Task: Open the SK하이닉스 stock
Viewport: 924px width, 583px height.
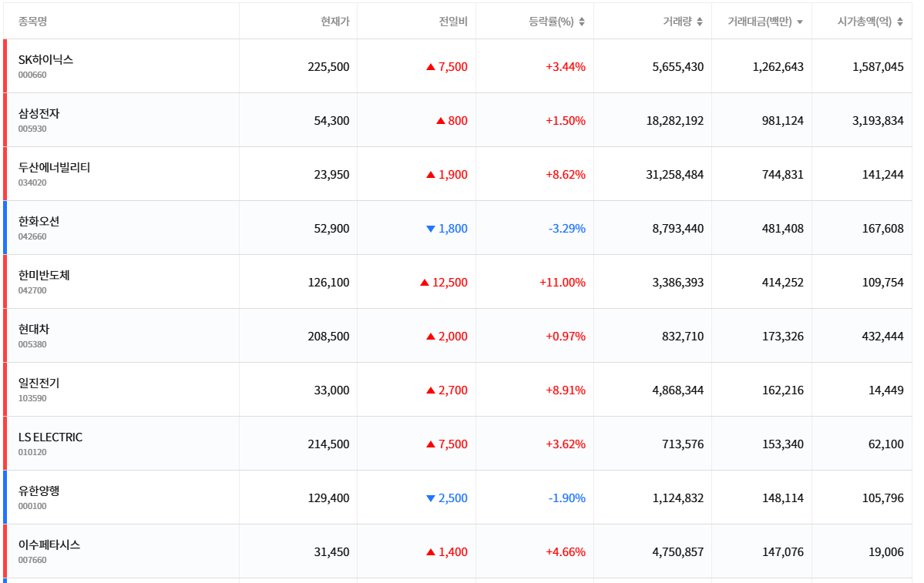Action: (45, 59)
